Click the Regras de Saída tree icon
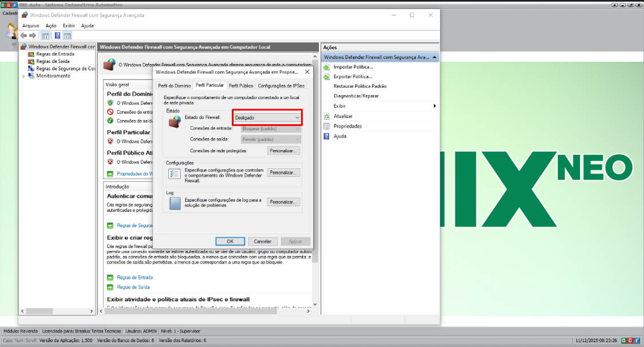644x347 pixels. point(31,61)
